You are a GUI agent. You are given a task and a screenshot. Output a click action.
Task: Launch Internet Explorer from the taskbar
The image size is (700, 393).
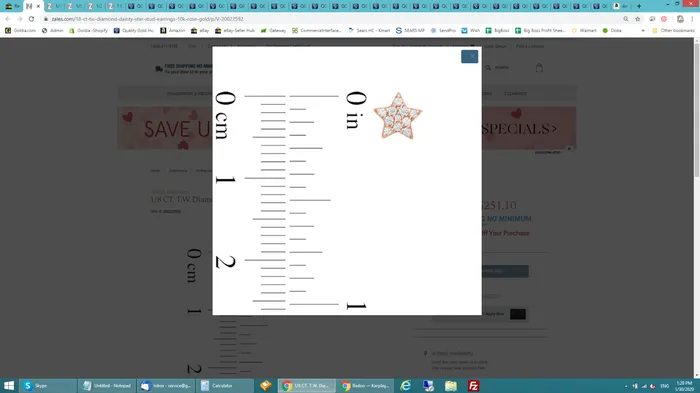click(405, 385)
